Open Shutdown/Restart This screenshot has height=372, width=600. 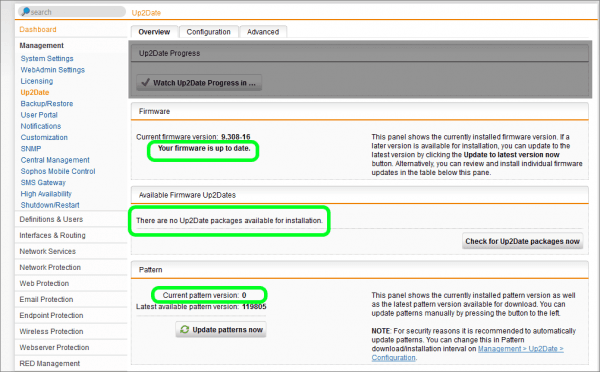[50, 205]
